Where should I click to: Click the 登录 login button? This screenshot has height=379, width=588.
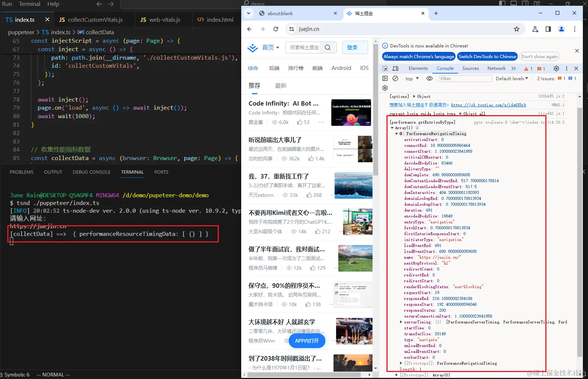355,47
